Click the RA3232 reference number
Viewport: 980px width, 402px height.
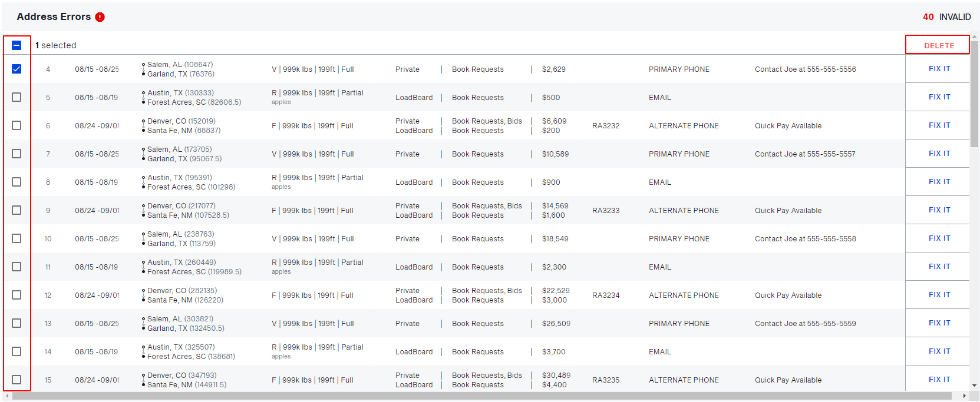pyautogui.click(x=606, y=126)
